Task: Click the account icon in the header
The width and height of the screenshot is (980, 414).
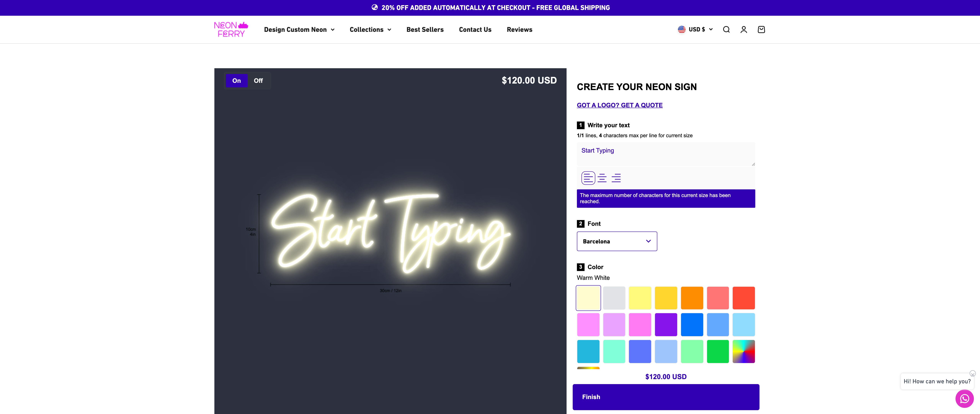Action: click(744, 29)
